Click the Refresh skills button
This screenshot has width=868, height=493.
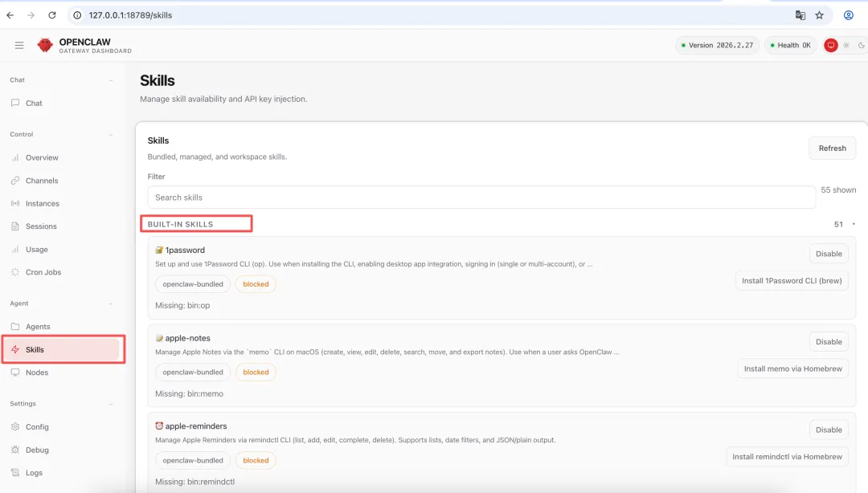click(x=832, y=149)
